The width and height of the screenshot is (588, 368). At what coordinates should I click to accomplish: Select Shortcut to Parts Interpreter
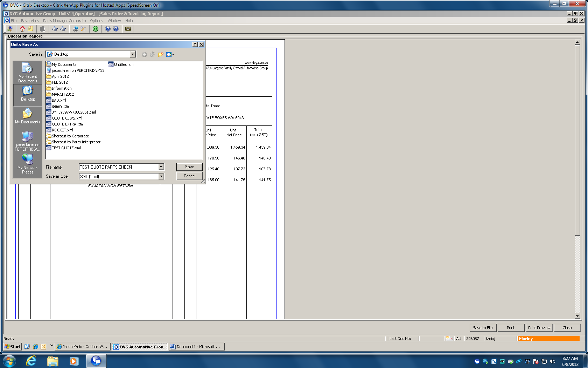tap(73, 142)
